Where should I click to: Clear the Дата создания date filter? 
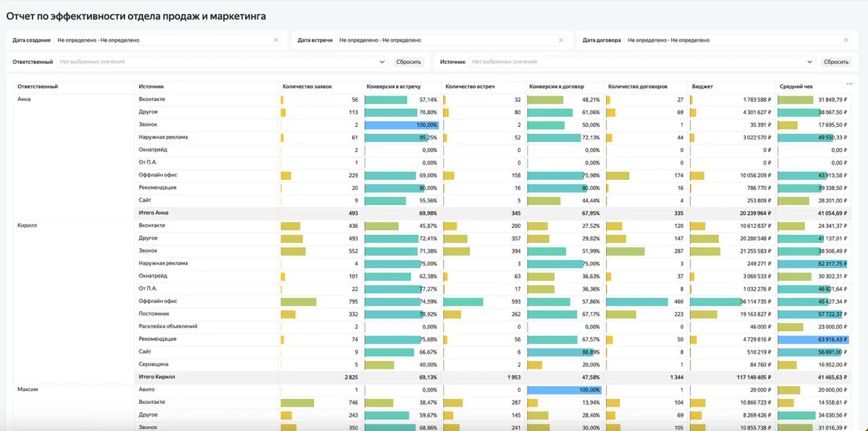275,40
